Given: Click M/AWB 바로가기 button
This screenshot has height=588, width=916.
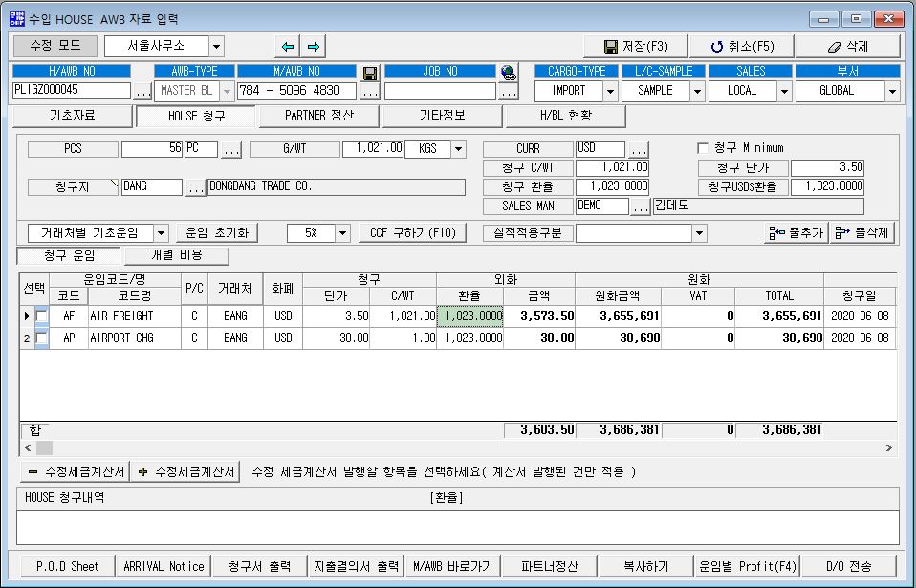Looking at the screenshot, I should click(453, 566).
